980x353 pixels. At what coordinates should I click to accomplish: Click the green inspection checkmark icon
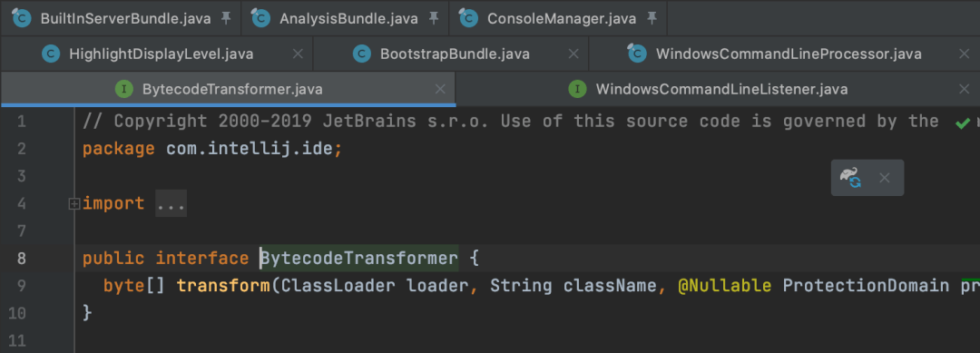tap(963, 123)
